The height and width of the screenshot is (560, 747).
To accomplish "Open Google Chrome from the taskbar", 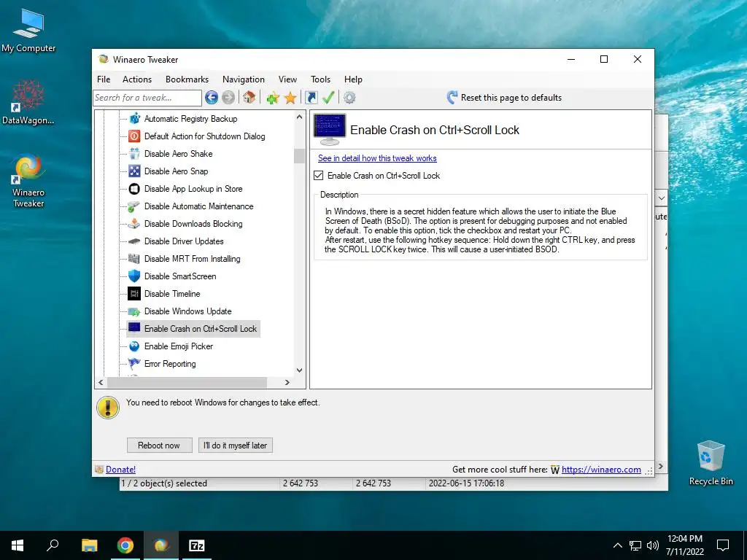I will click(x=125, y=545).
